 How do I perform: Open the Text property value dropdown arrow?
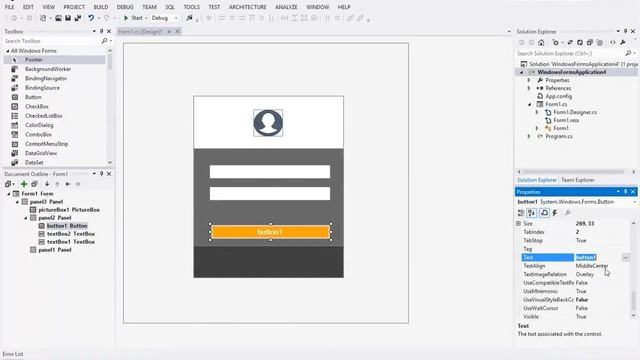626,258
